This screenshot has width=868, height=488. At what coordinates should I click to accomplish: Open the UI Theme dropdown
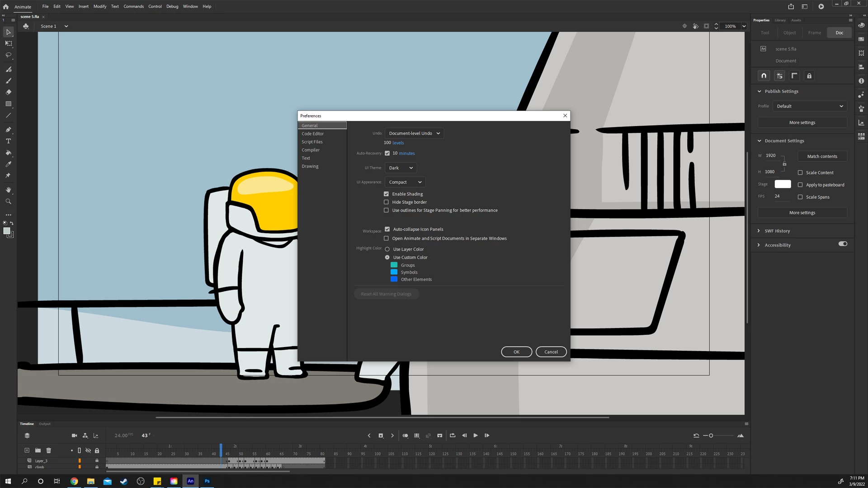point(401,168)
